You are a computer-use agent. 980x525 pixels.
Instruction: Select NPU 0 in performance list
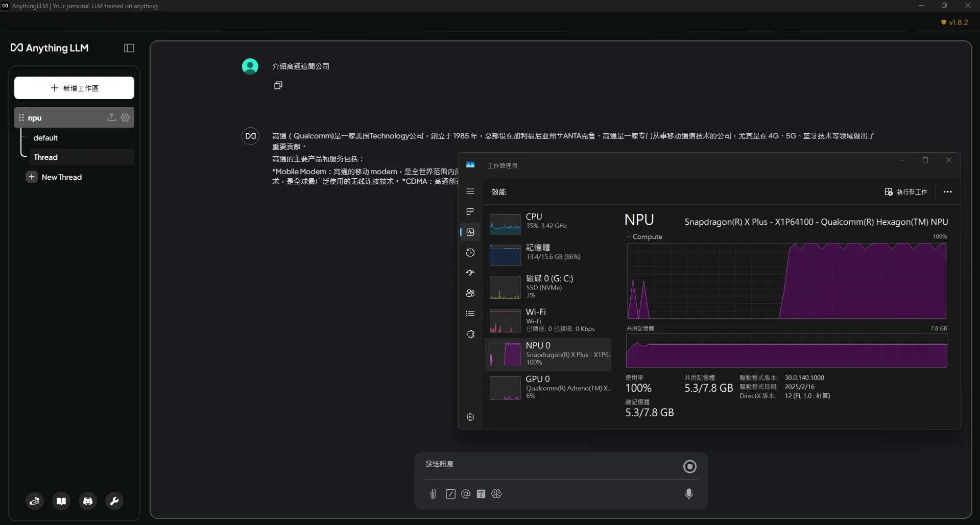(x=548, y=354)
